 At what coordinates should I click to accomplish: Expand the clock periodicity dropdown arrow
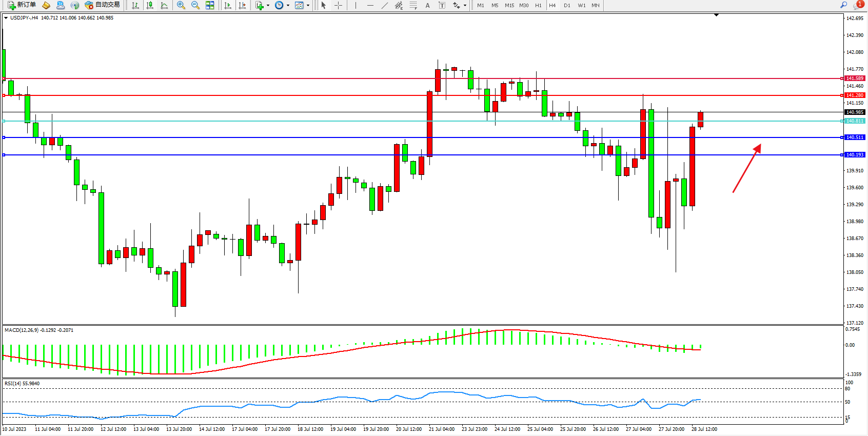tap(288, 6)
